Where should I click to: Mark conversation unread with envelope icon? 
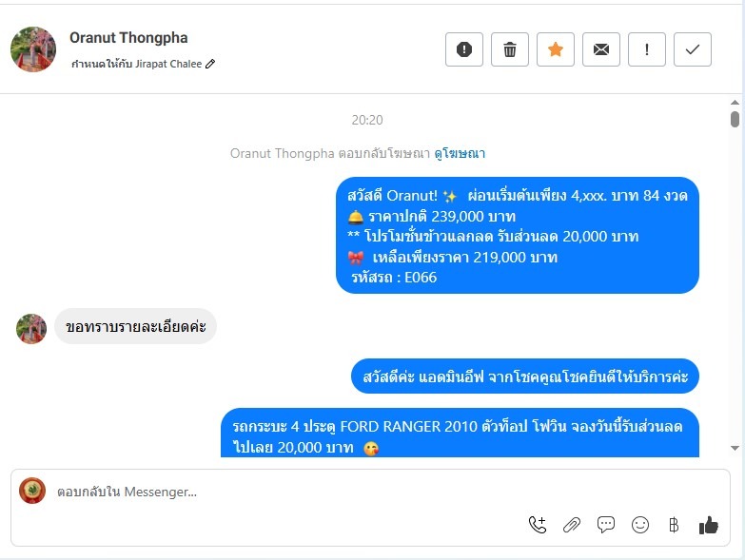click(601, 49)
